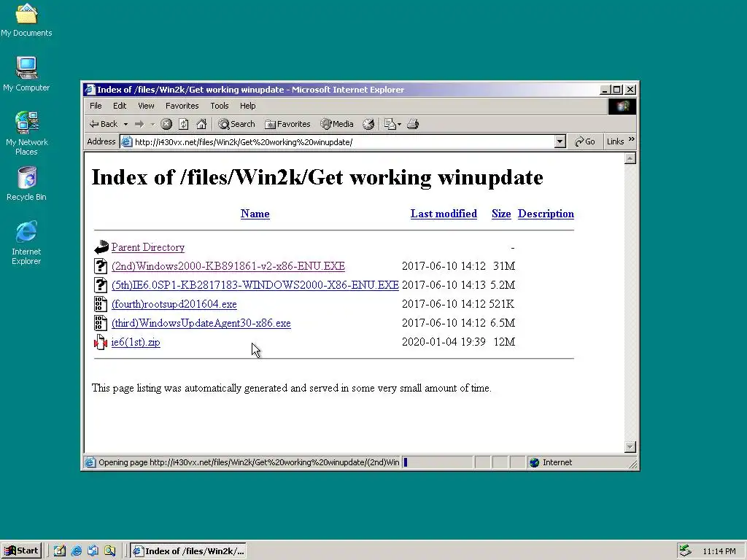The image size is (747, 560).
Task: Sort listing by Name column
Action: 255,214
